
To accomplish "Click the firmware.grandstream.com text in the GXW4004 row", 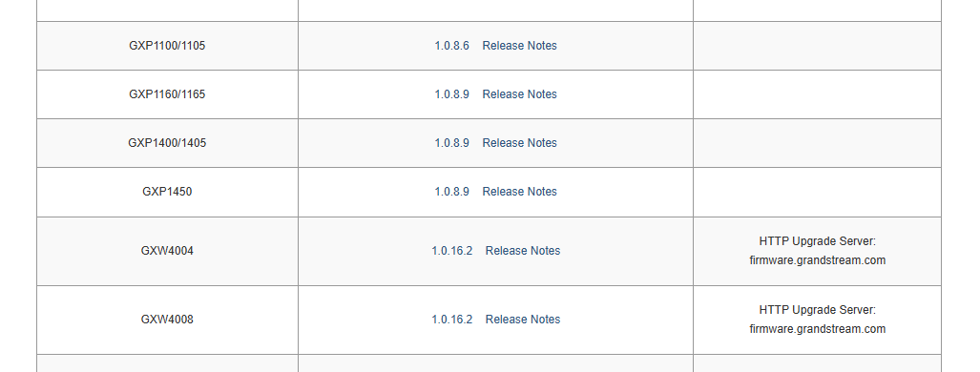I will pyautogui.click(x=818, y=260).
